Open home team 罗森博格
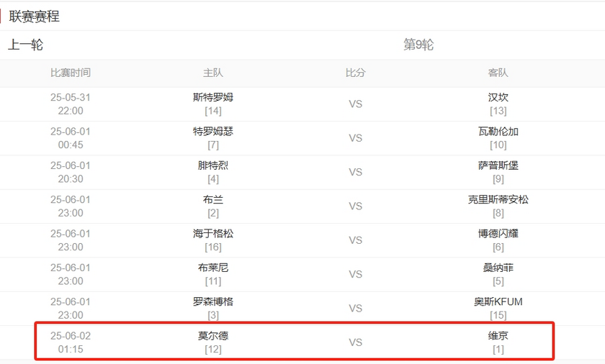The height and width of the screenshot is (364, 605). [x=213, y=301]
